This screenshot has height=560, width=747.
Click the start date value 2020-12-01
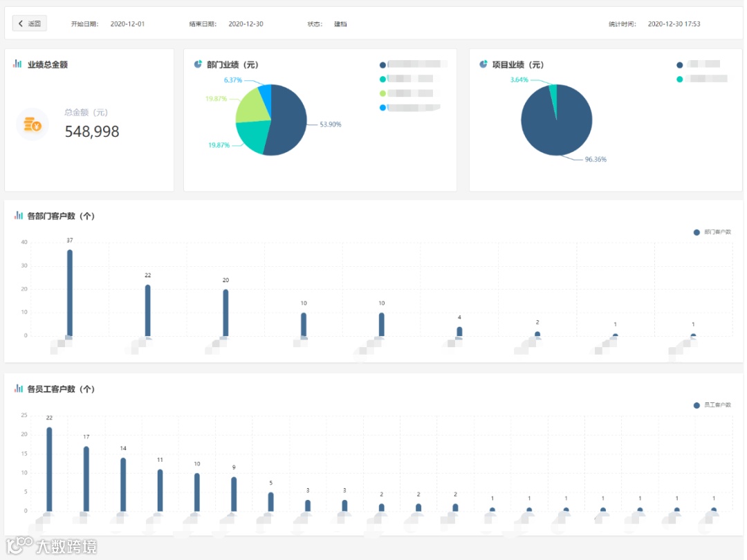coord(127,24)
